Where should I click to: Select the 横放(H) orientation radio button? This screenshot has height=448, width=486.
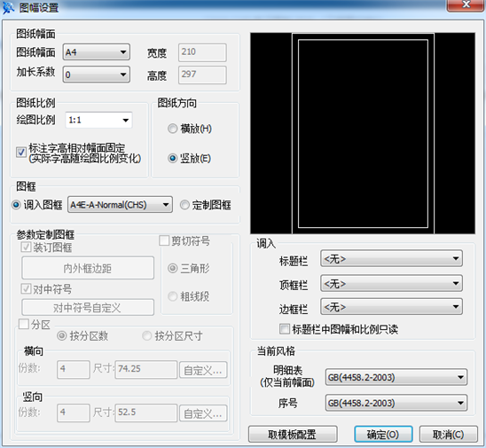point(172,129)
